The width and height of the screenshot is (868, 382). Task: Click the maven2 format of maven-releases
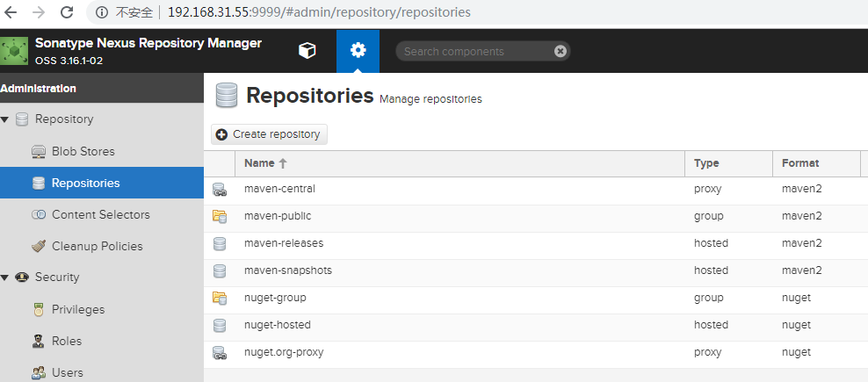(x=802, y=243)
